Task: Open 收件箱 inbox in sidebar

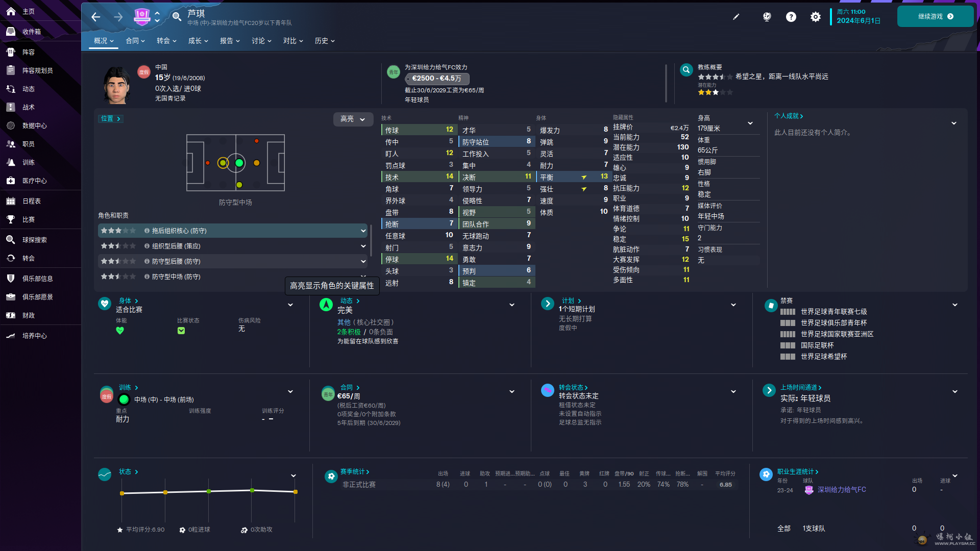Action: click(31, 32)
